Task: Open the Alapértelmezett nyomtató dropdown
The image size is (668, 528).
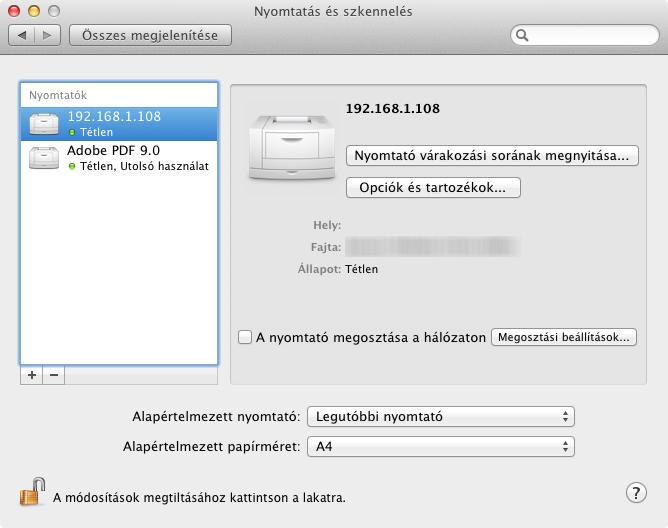Action: (x=441, y=416)
